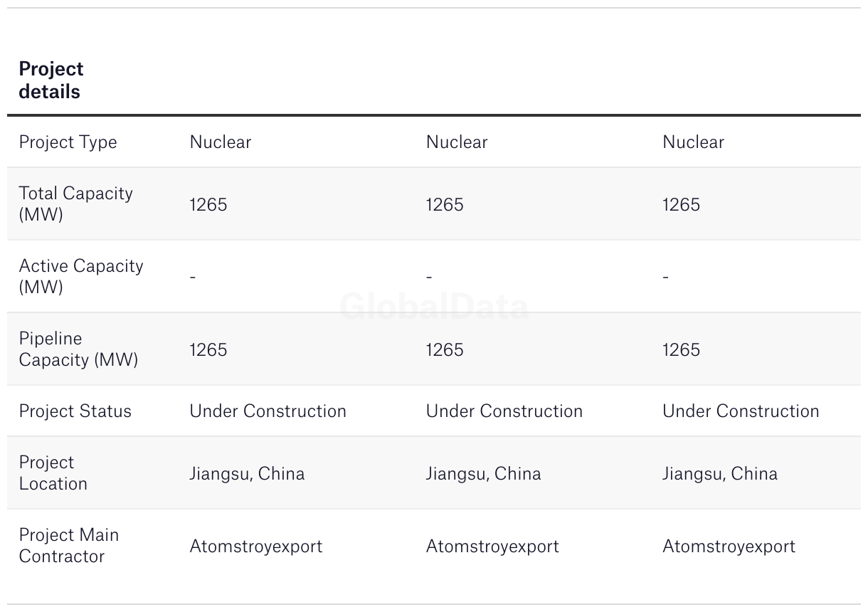Click the Total Capacity (MW) row label
This screenshot has width=868, height=612.
76,204
